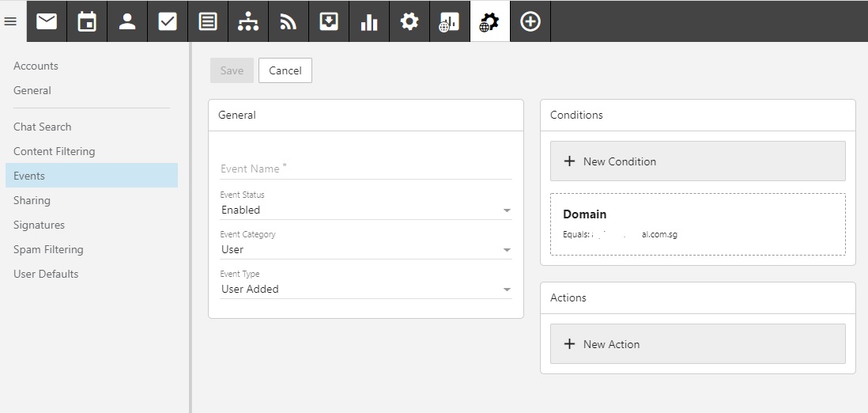868x413 pixels.
Task: Open the Reports bar chart icon
Action: [369, 21]
